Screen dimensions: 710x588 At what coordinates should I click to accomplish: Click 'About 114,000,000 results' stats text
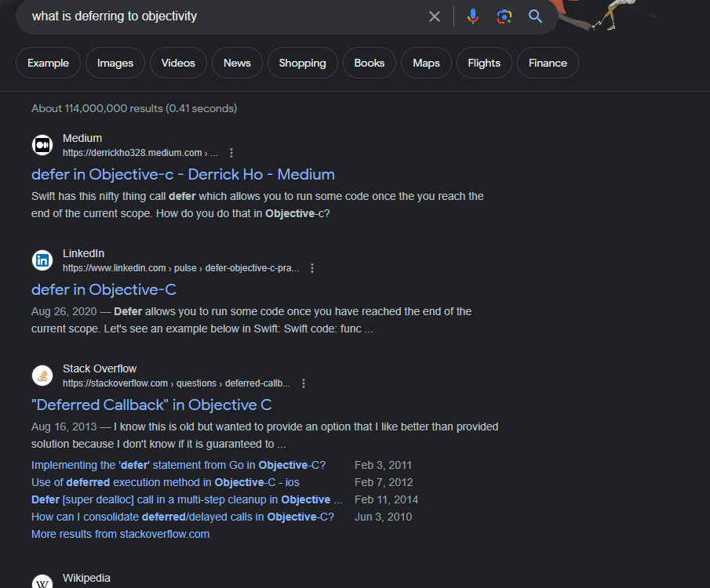pos(134,109)
